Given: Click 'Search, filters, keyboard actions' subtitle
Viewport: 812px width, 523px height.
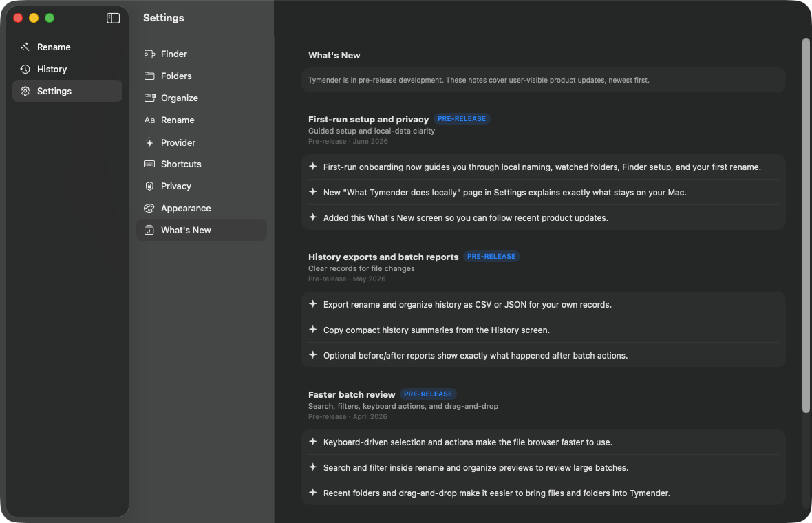Looking at the screenshot, I should click(403, 407).
